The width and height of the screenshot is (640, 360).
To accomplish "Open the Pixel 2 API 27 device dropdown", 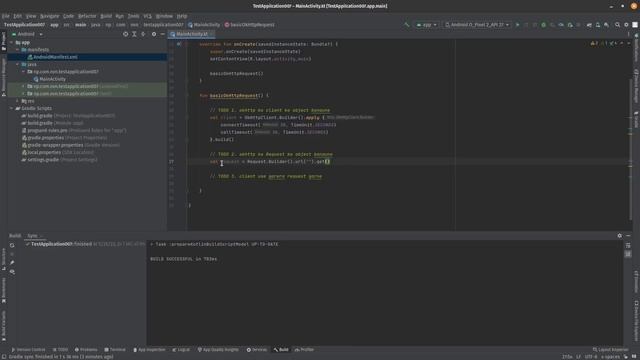I will tap(477, 25).
